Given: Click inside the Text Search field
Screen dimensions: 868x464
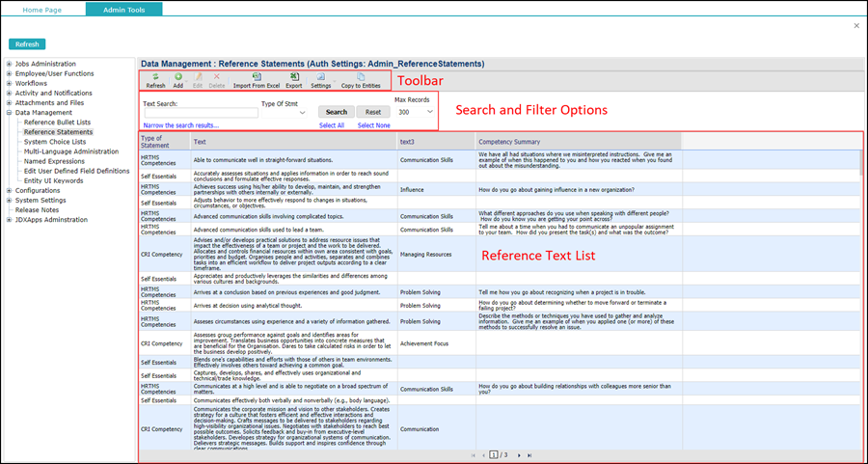Looking at the screenshot, I should point(201,113).
